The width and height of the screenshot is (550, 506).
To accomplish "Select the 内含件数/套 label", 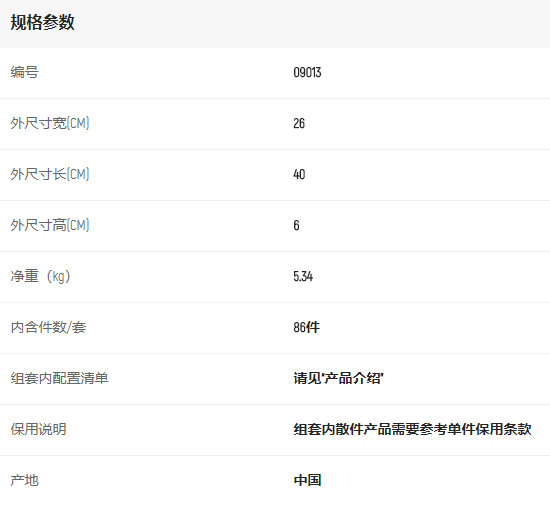I will (x=48, y=327).
